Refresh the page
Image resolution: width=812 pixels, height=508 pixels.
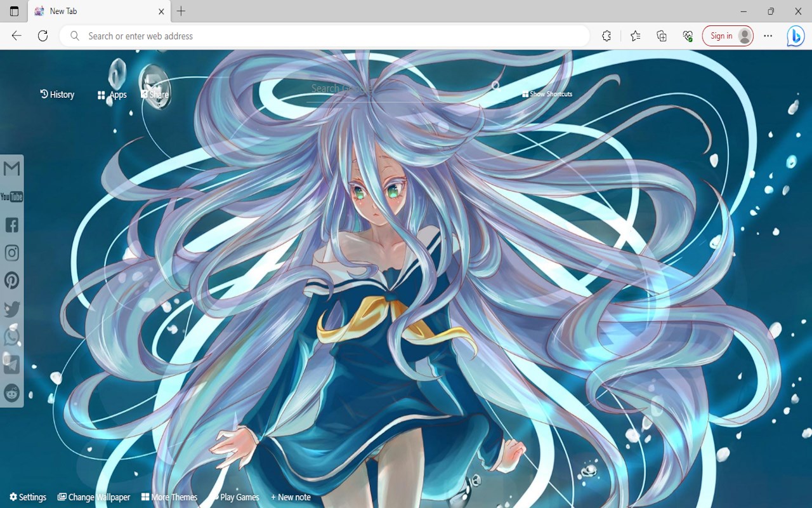click(x=43, y=36)
